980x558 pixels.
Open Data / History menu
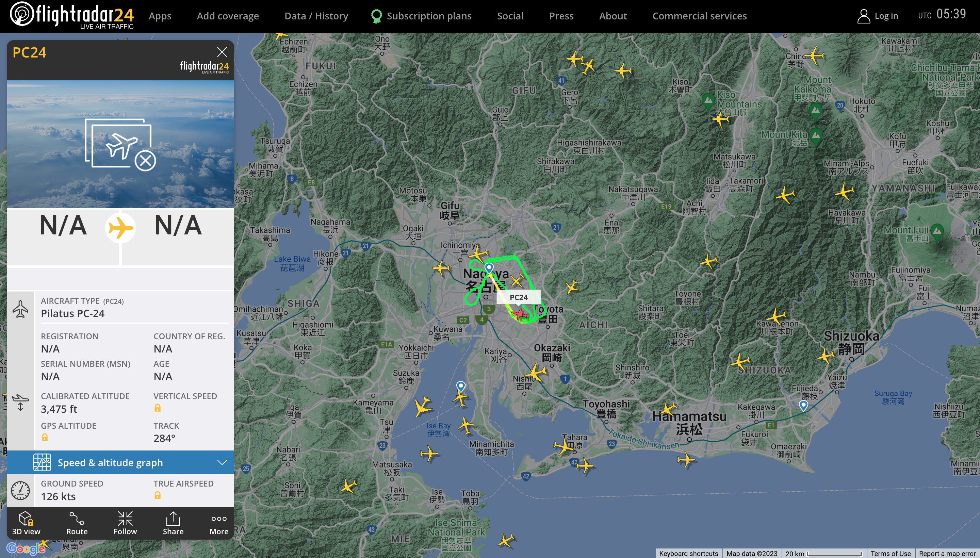tap(316, 16)
